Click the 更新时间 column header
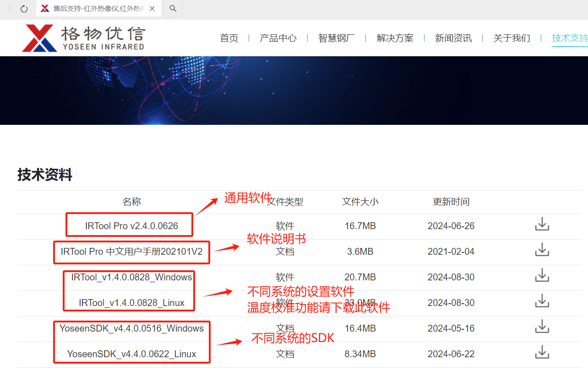 451,202
